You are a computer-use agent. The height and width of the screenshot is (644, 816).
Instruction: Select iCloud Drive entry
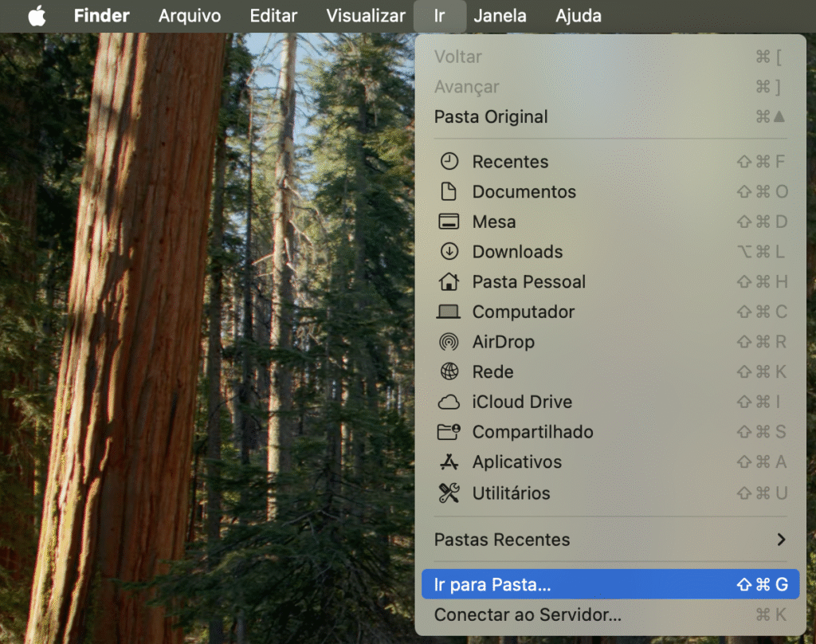point(610,402)
